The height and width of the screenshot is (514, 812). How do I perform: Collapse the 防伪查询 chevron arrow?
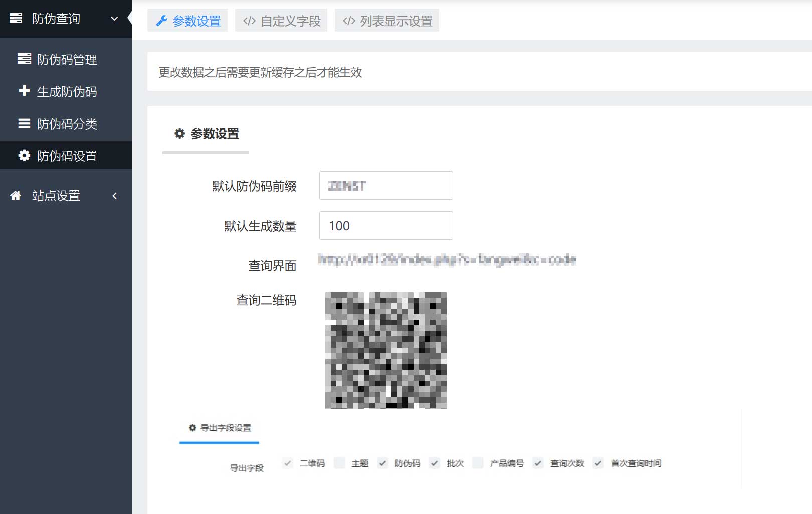[114, 19]
